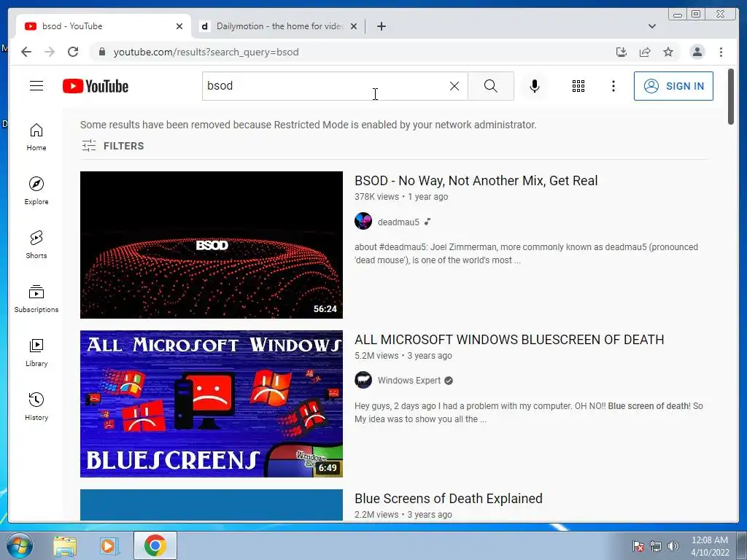Start voice search with microphone icon
The width and height of the screenshot is (747, 560).
tap(535, 86)
